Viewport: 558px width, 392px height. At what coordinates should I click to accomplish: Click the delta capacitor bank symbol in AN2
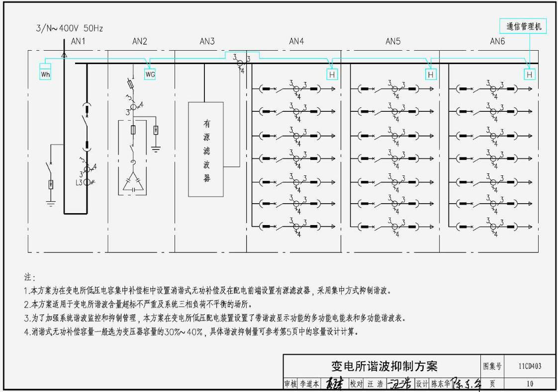(133, 182)
